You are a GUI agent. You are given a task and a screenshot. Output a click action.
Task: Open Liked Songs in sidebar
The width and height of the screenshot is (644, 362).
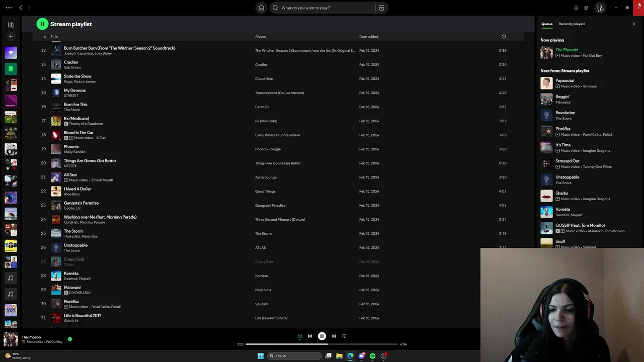(x=11, y=52)
